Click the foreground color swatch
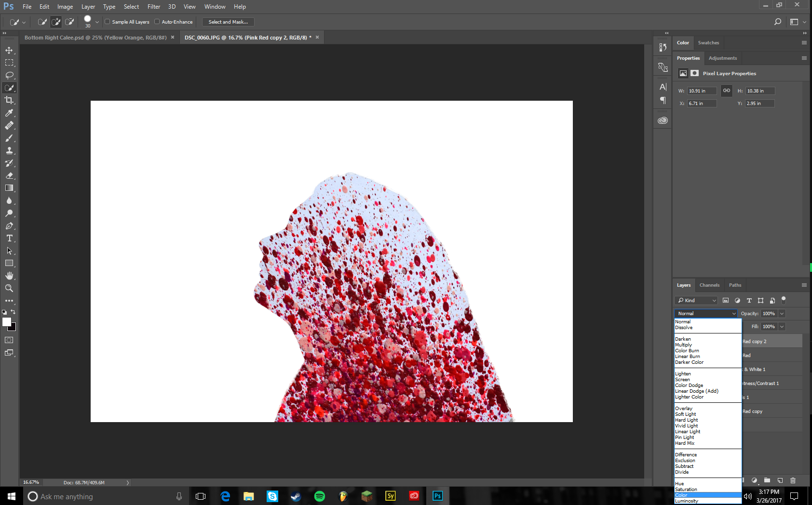 tap(6, 322)
